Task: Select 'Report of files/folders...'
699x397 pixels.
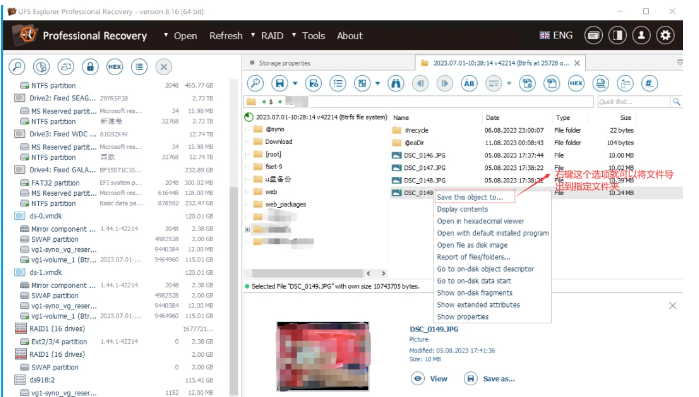Action: pyautogui.click(x=473, y=257)
